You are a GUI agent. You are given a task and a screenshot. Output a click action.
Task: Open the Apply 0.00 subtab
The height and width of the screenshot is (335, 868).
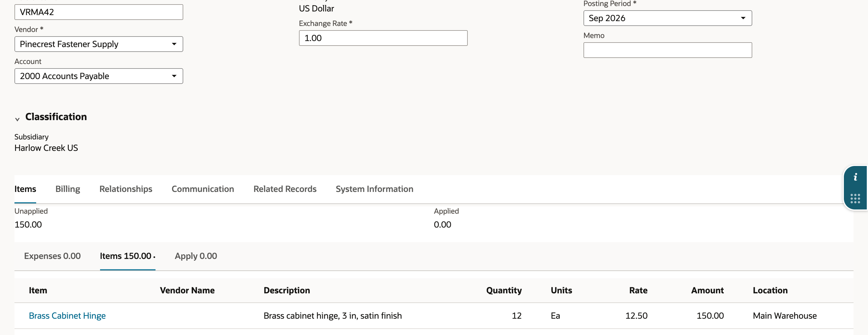point(196,256)
